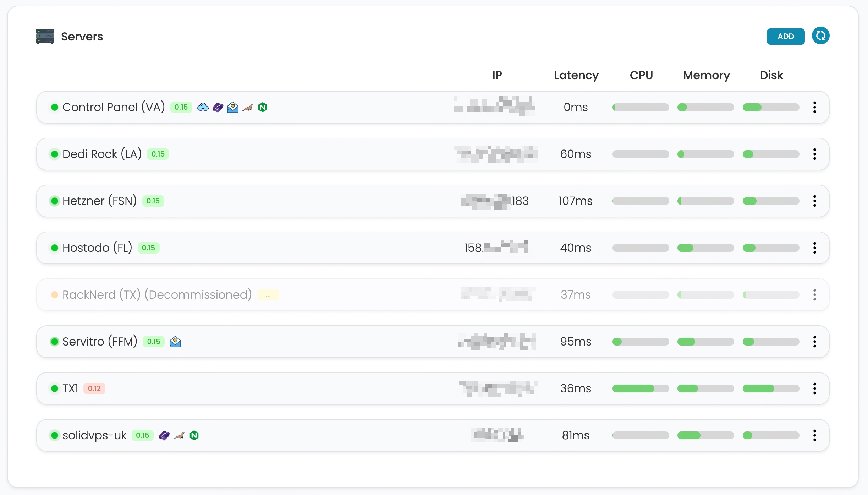Click the Latency column header
The height and width of the screenshot is (495, 868).
(x=576, y=75)
